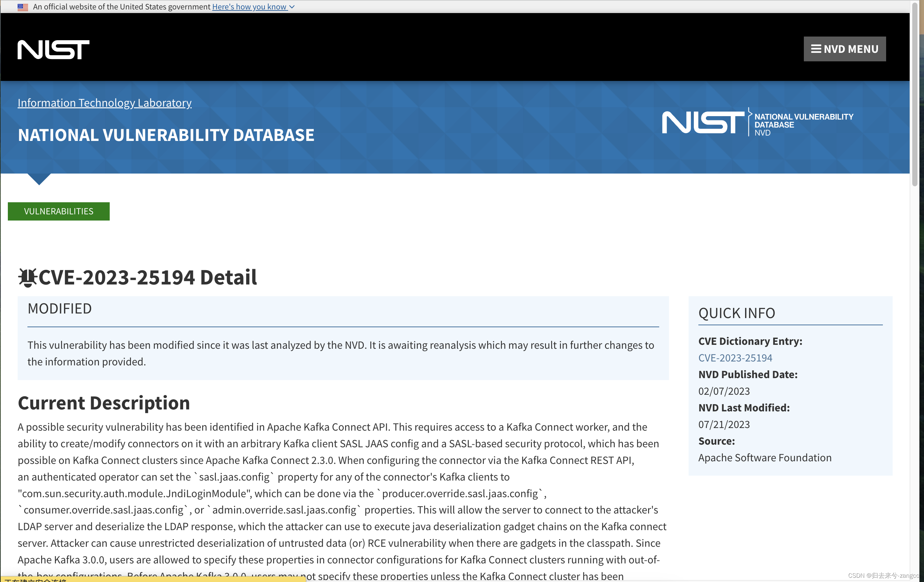Screen dimensions: 924x582
Task: Click the US flag icon
Action: tap(23, 7)
